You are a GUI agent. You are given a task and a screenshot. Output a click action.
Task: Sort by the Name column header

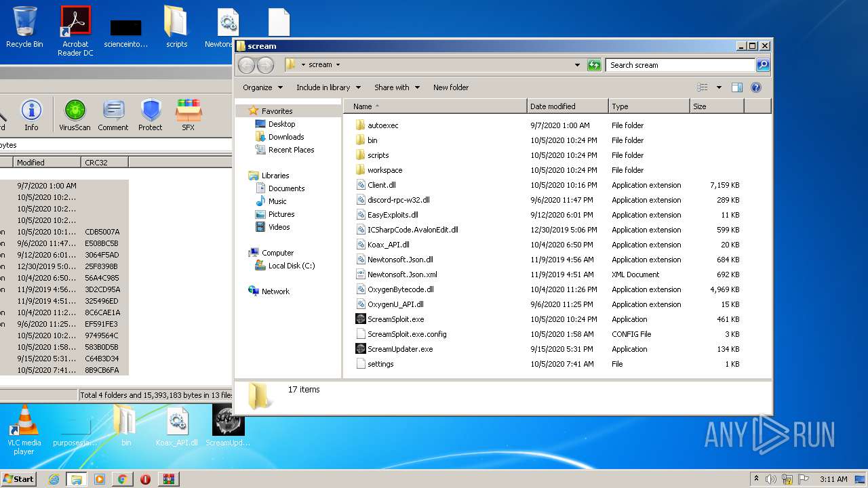(435, 106)
